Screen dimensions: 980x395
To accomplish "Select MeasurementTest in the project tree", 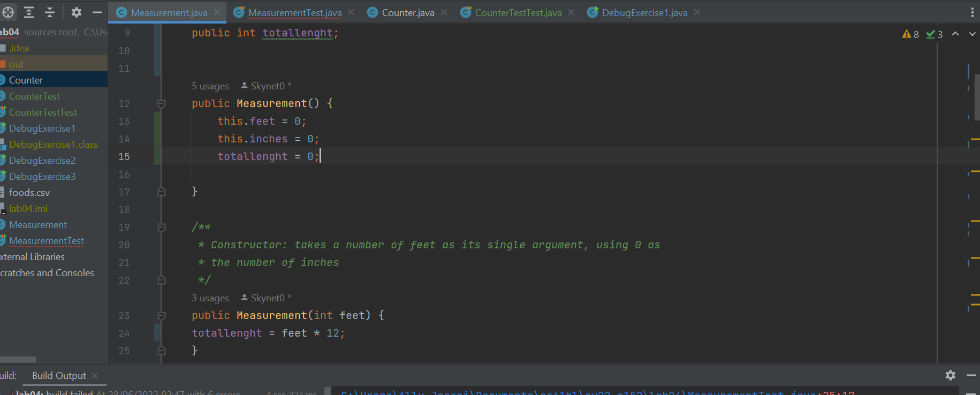I will pyautogui.click(x=47, y=241).
